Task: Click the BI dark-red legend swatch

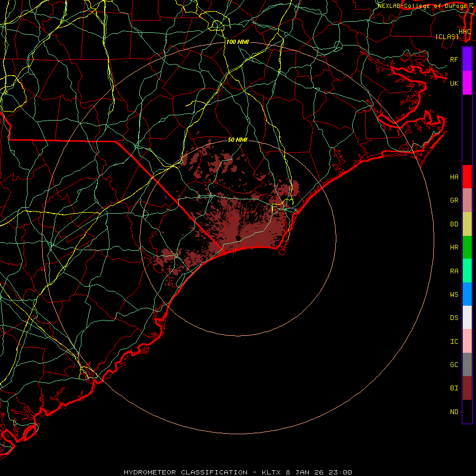Action: (467, 388)
